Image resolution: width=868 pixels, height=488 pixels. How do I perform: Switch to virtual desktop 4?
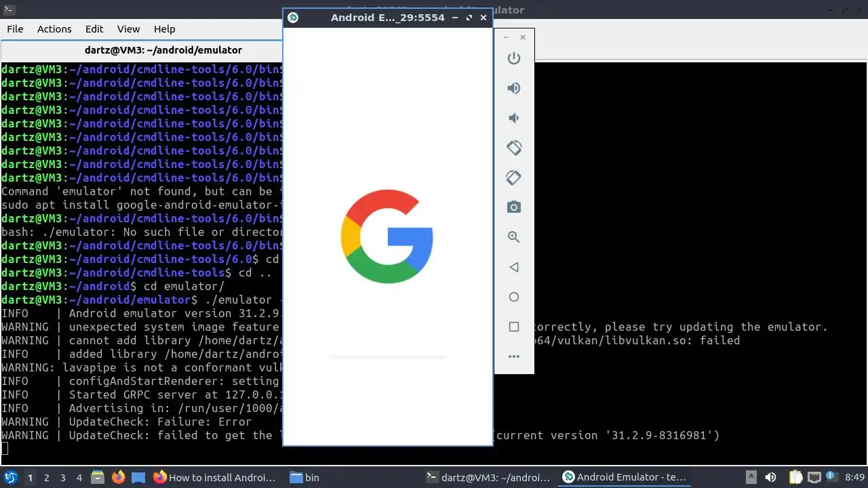(x=79, y=478)
